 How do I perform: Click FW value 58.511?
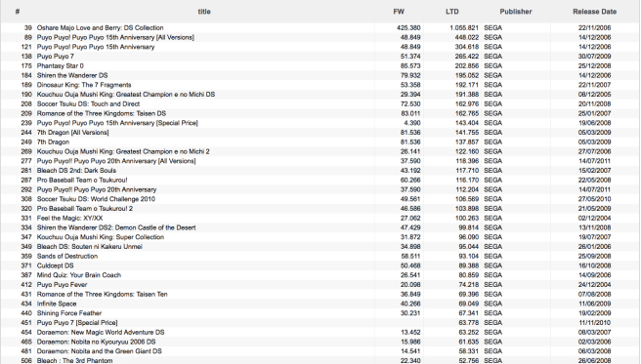410,257
